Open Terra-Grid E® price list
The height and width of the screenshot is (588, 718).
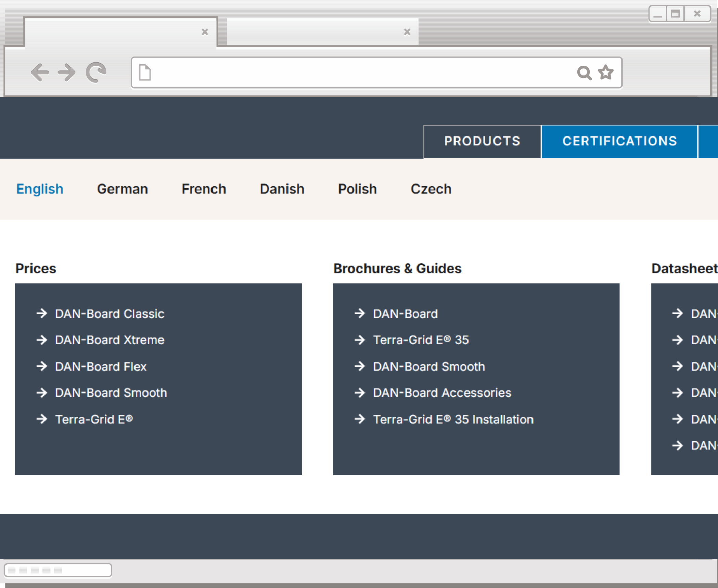(x=94, y=419)
